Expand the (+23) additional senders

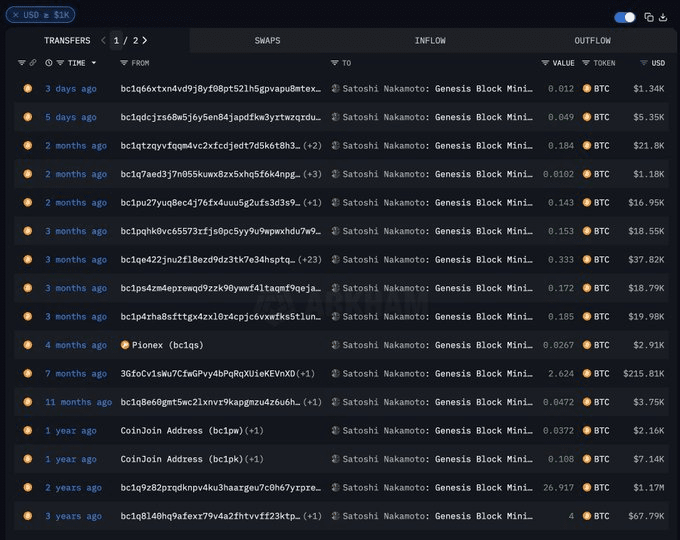309,260
